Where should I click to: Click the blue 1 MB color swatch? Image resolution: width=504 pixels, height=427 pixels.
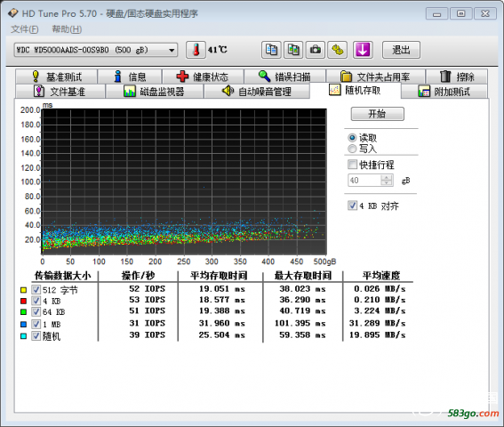click(x=23, y=325)
